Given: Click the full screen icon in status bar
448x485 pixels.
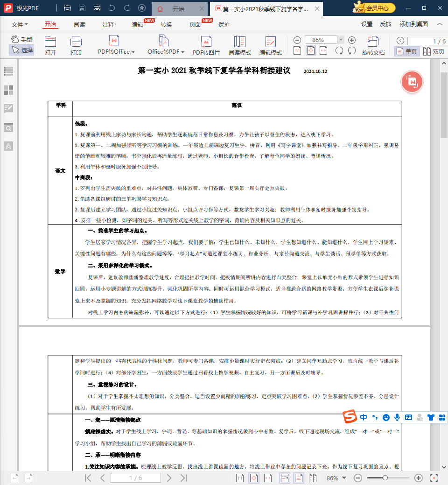Looking at the screenshot, I should (434, 478).
